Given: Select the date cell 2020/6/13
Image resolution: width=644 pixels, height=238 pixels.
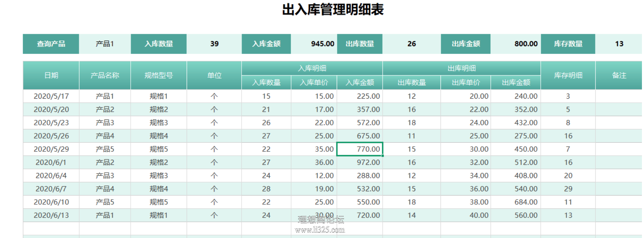Looking at the screenshot, I should 51,215.
